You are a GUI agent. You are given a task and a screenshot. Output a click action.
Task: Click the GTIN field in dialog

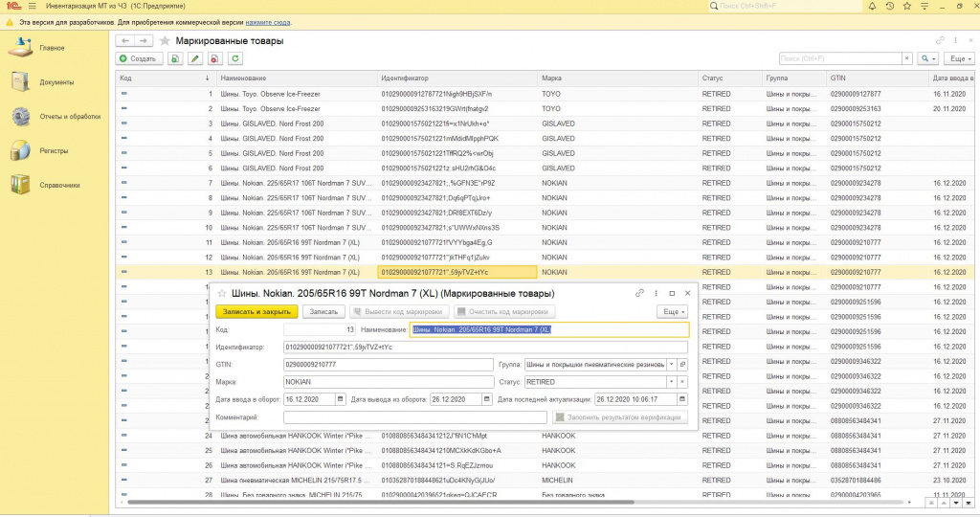coord(389,365)
